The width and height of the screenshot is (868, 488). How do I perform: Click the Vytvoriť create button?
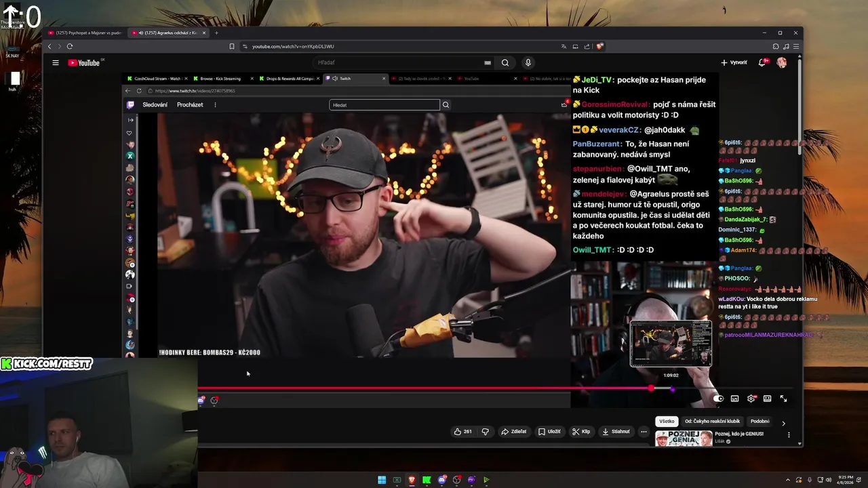(734, 62)
